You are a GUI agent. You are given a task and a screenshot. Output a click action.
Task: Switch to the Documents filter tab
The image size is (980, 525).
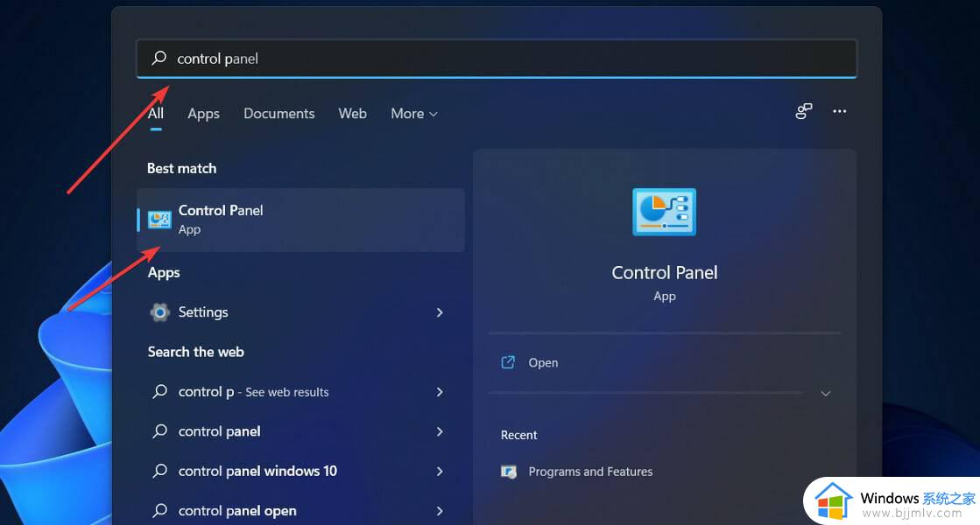[279, 114]
